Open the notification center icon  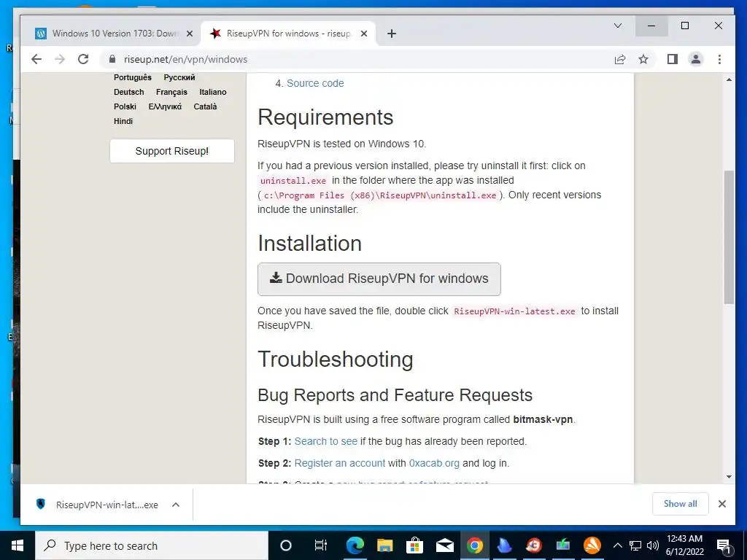(x=724, y=545)
